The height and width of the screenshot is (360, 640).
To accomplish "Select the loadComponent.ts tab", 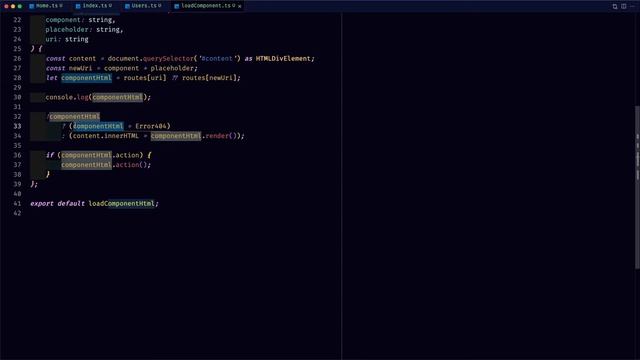I will [x=206, y=6].
